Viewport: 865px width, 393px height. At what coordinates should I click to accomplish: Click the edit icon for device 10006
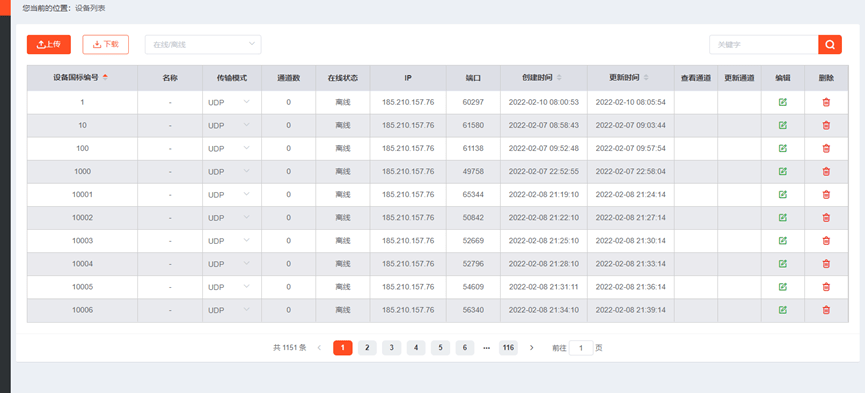click(782, 310)
